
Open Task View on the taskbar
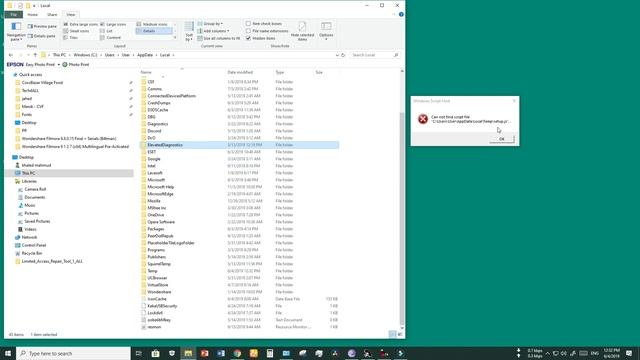point(139,353)
